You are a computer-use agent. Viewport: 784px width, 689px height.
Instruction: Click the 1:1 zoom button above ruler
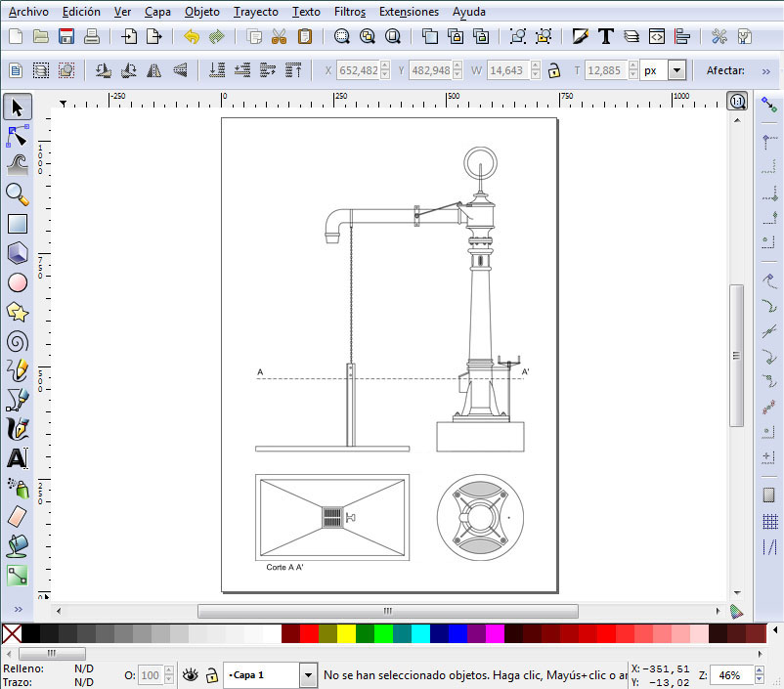737,101
